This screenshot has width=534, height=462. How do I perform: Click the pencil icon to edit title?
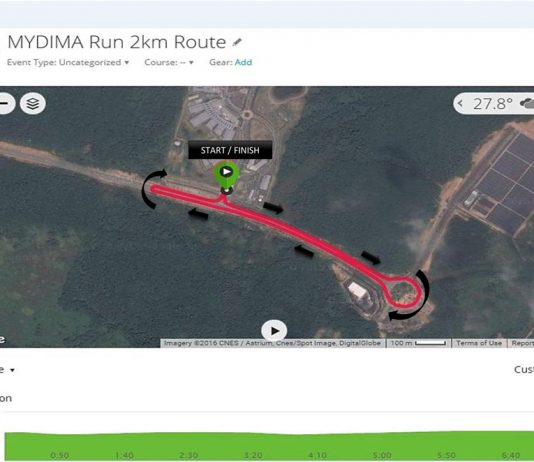click(237, 42)
